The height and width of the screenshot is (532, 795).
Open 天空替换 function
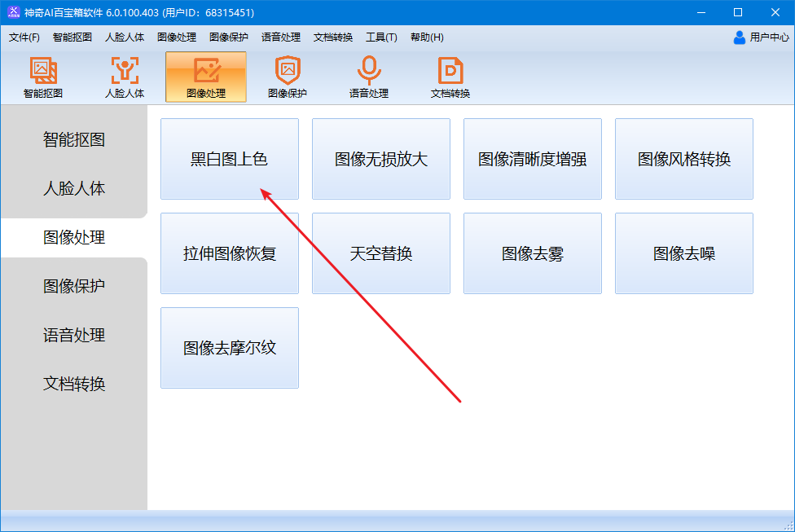[x=381, y=253]
